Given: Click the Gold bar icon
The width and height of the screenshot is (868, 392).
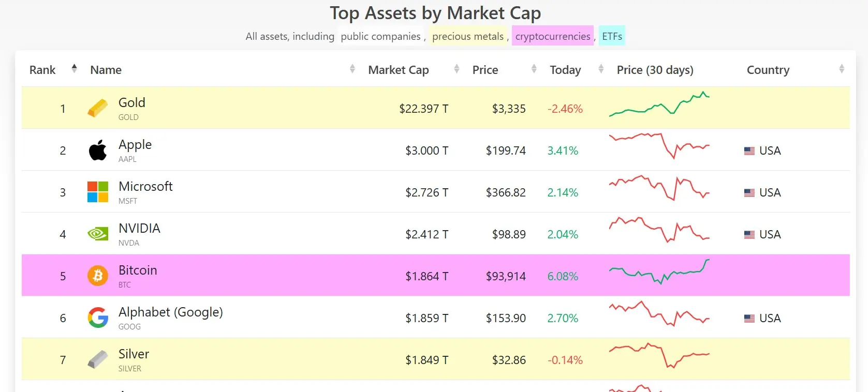Looking at the screenshot, I should coord(97,108).
